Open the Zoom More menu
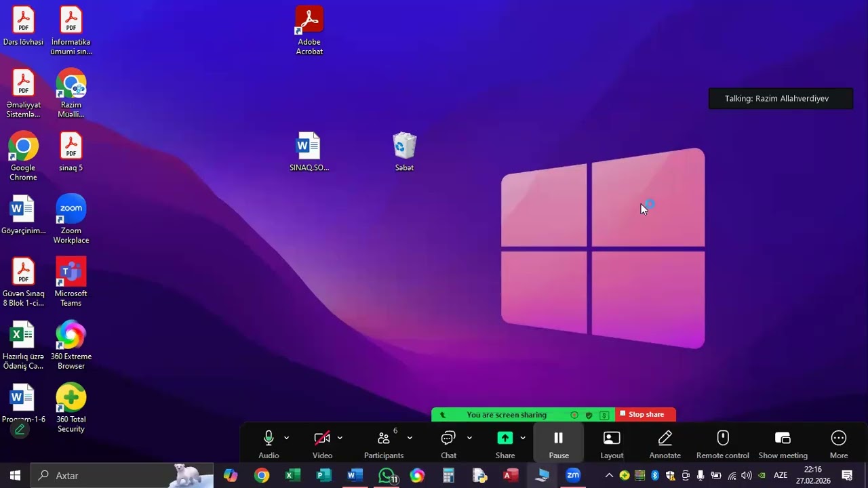The image size is (868, 488). 839,444
